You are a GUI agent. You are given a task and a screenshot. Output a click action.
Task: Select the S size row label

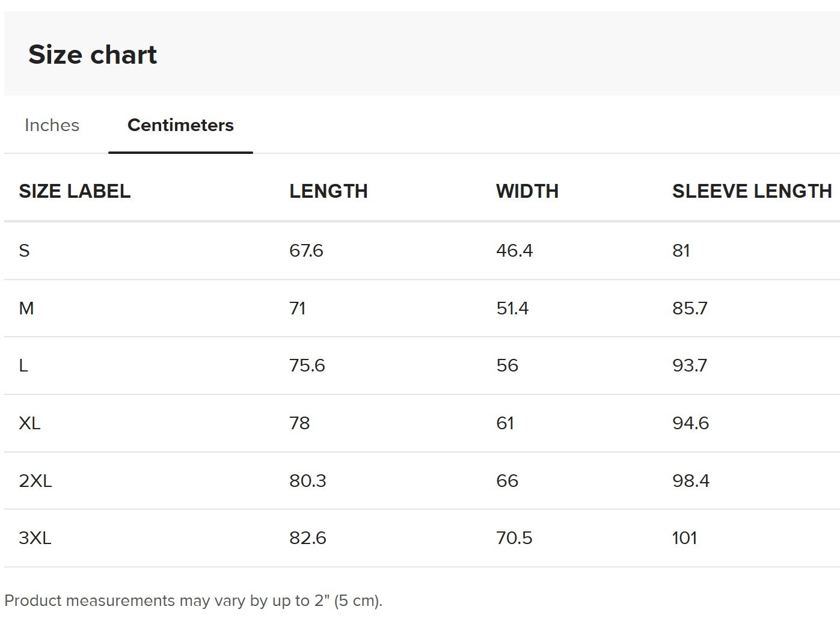tap(24, 251)
